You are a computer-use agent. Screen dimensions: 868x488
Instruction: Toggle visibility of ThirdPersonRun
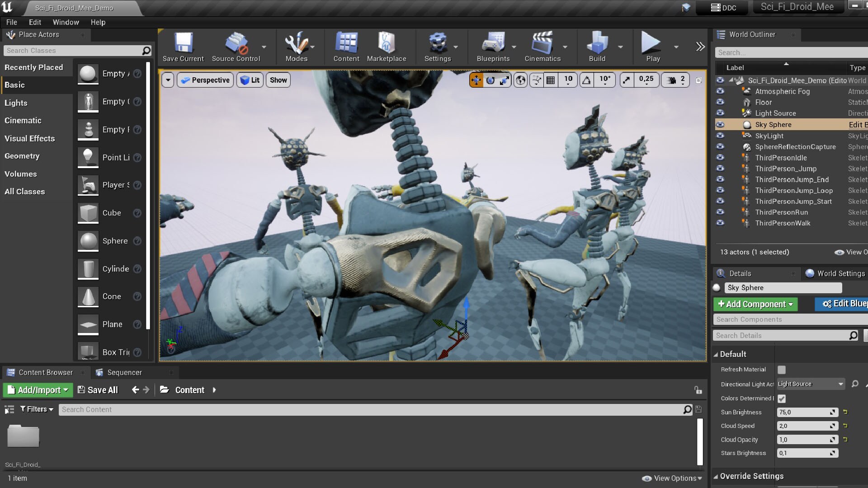[x=720, y=212]
